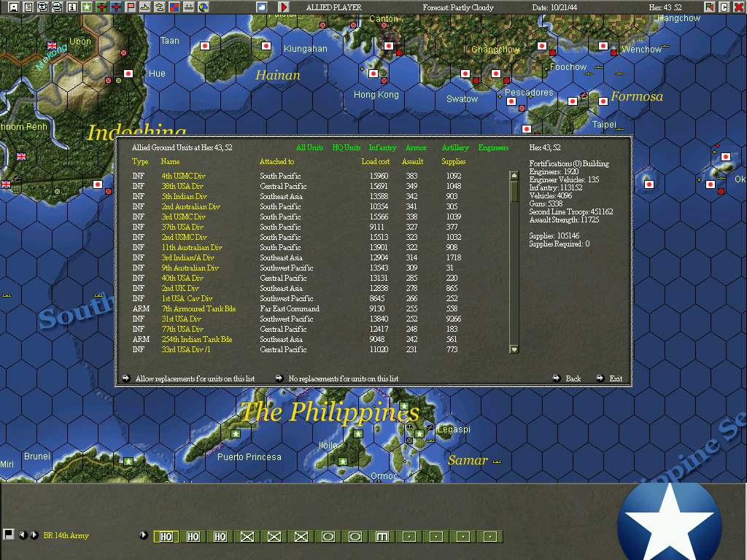Viewport: 747px width, 560px height.
Task: Click the orange flag toolbar icon
Action: tap(131, 7)
